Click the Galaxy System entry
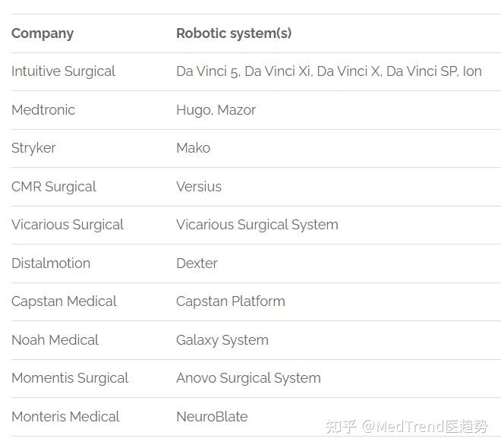 222,340
